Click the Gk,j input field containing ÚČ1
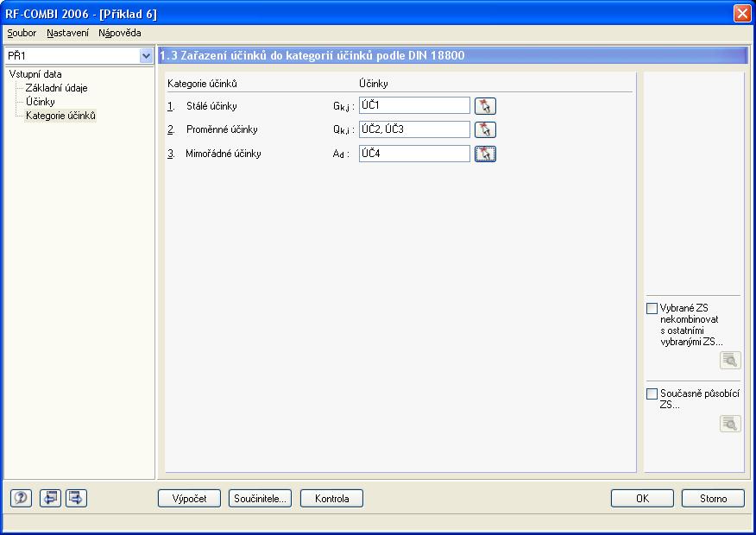 [x=414, y=105]
